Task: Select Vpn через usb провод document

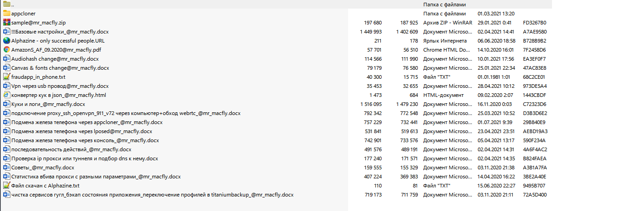Action: [60, 86]
